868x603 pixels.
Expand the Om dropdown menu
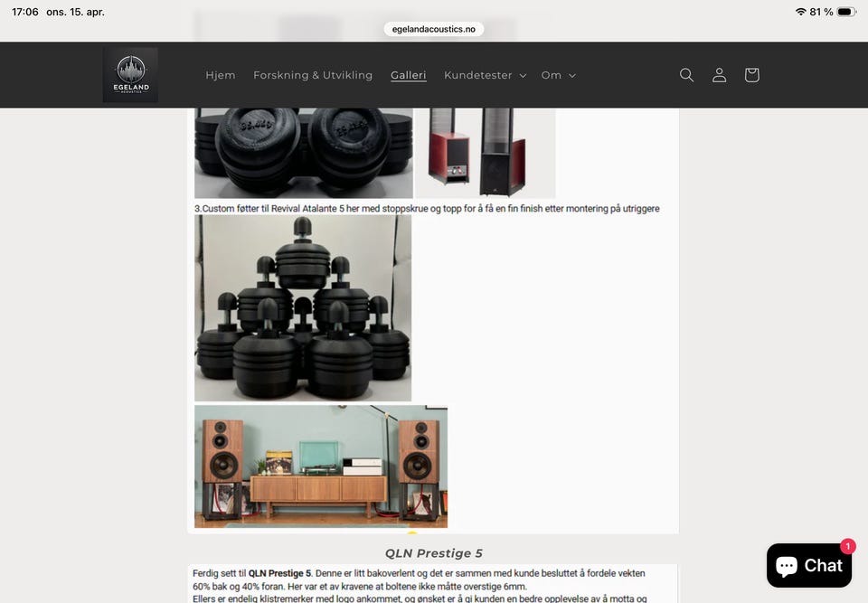[x=559, y=75]
